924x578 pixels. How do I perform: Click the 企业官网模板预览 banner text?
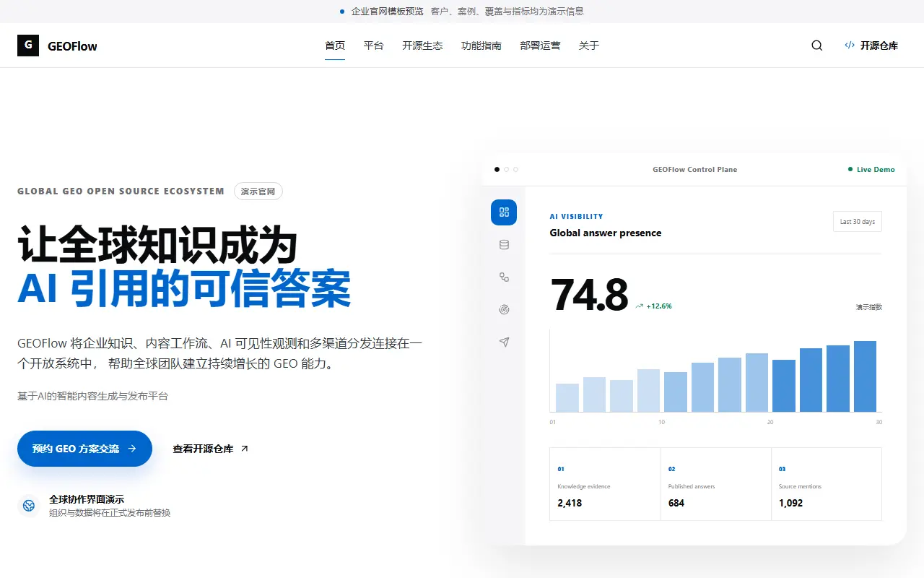pyautogui.click(x=387, y=12)
